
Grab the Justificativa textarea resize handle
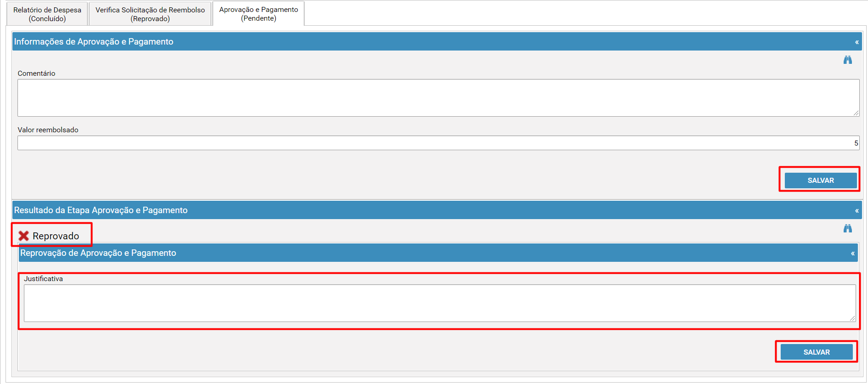[852, 318]
